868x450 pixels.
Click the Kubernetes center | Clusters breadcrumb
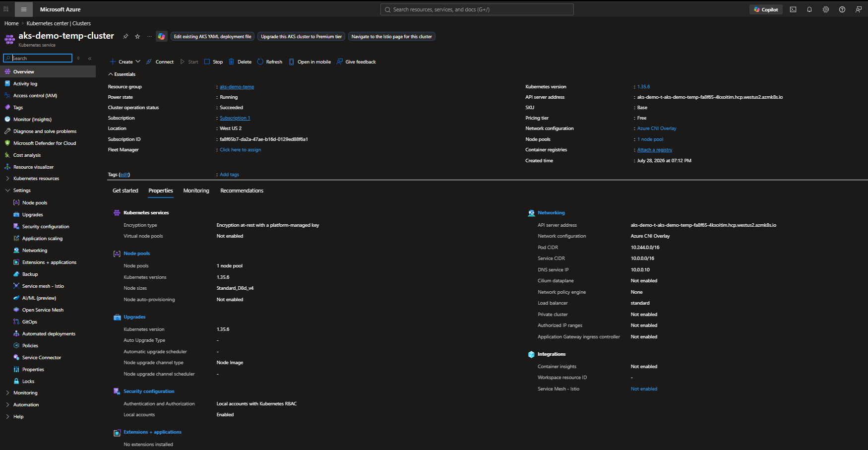coord(59,23)
